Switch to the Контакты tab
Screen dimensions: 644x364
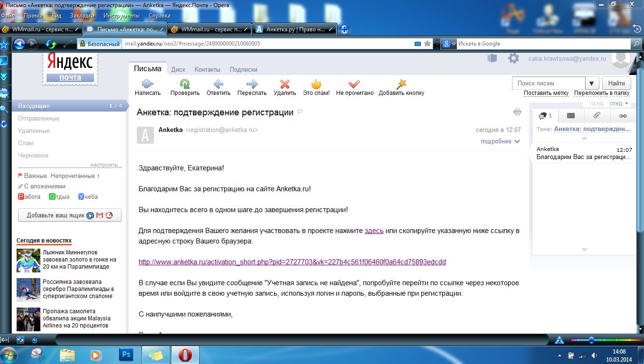click(208, 69)
